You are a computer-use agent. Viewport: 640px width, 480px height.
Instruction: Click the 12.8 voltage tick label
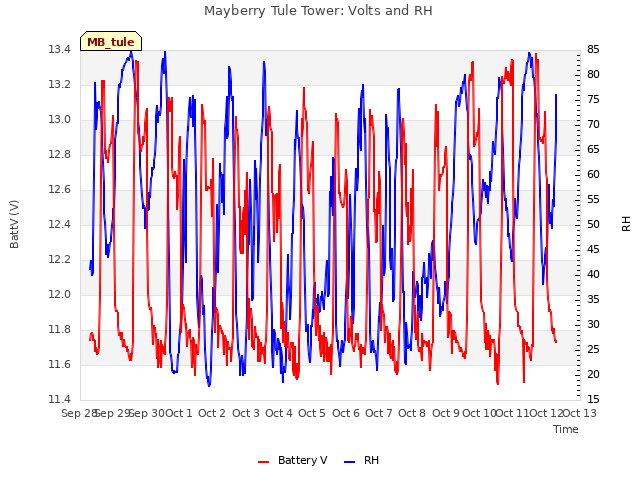pos(59,155)
